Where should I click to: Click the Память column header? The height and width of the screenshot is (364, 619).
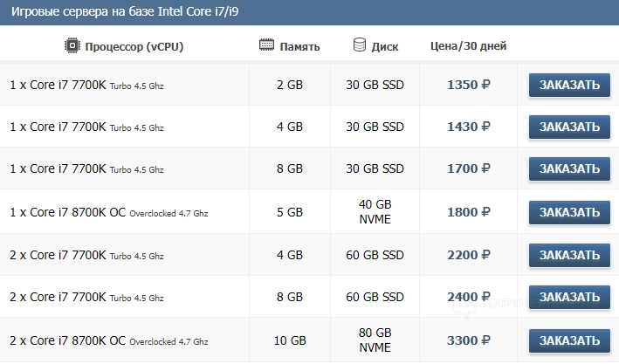pos(301,46)
